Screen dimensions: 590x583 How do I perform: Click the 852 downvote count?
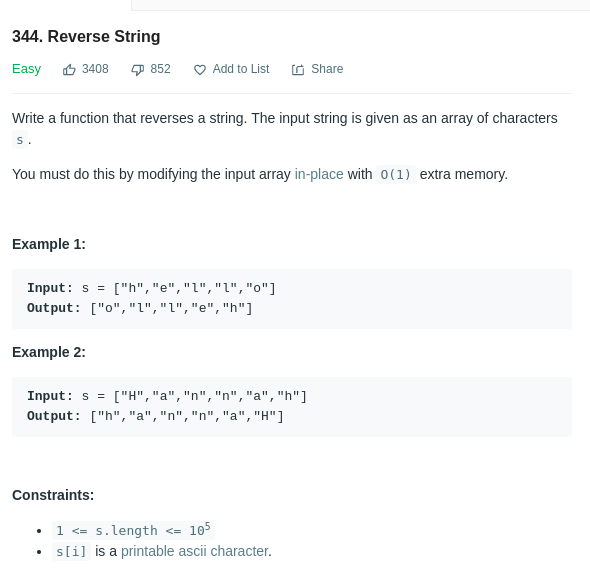point(160,69)
